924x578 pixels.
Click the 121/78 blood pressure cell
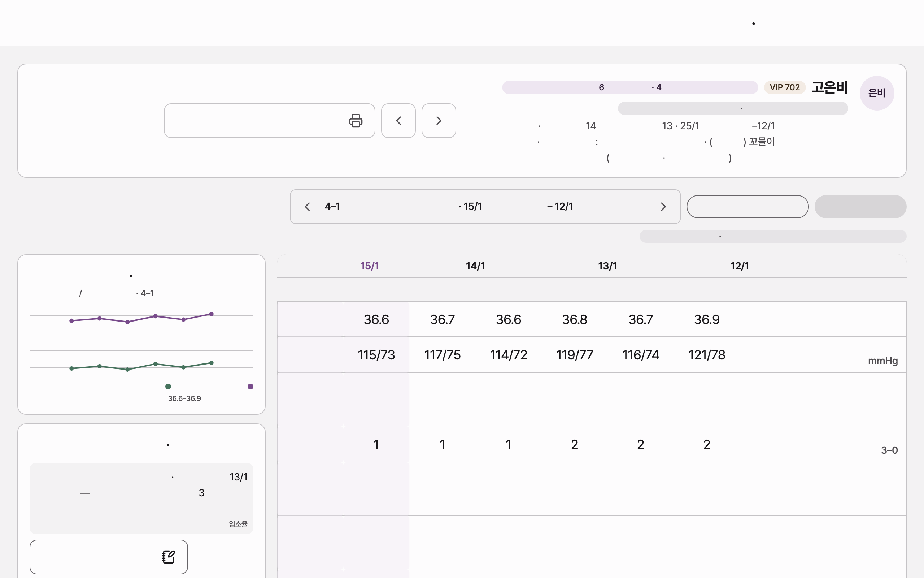pos(707,355)
